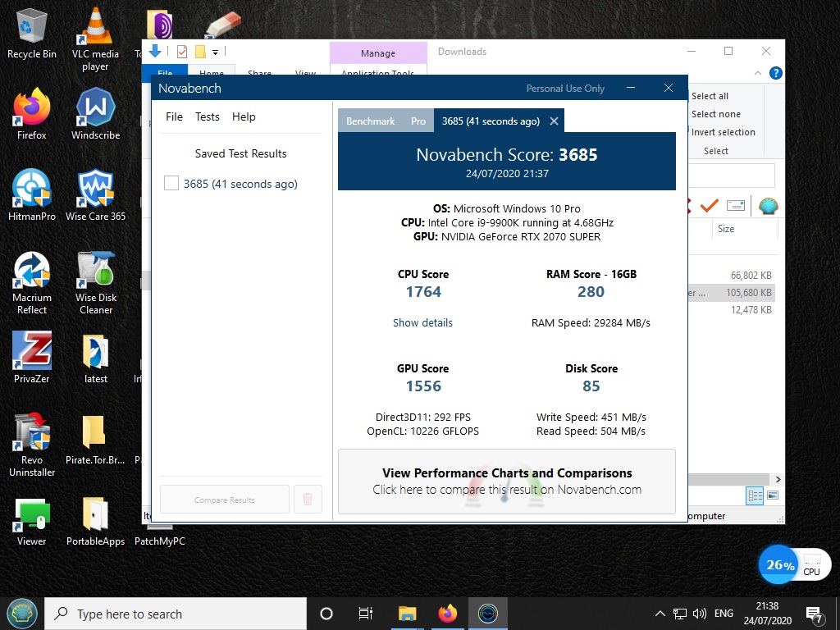The image size is (840, 630).
Task: Click the Explorer search input field
Action: 732,176
